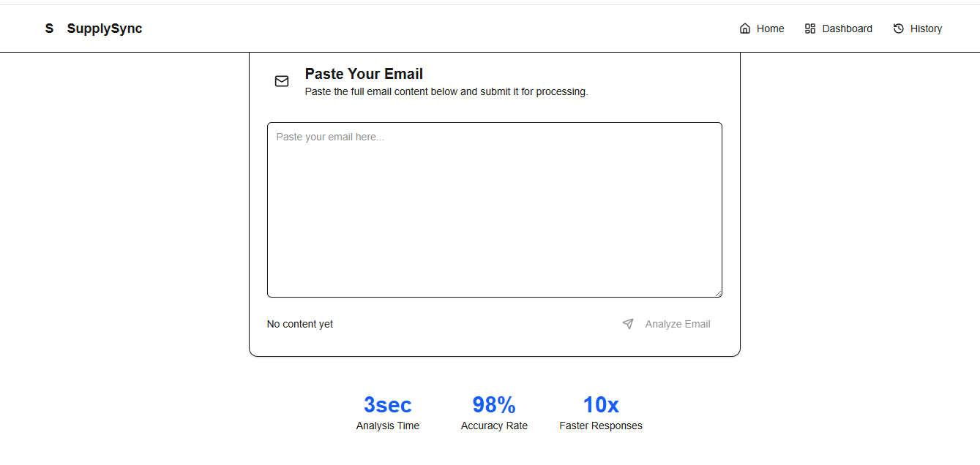Click the 10x Faster Responses stat
The height and width of the screenshot is (465, 980).
pos(601,413)
